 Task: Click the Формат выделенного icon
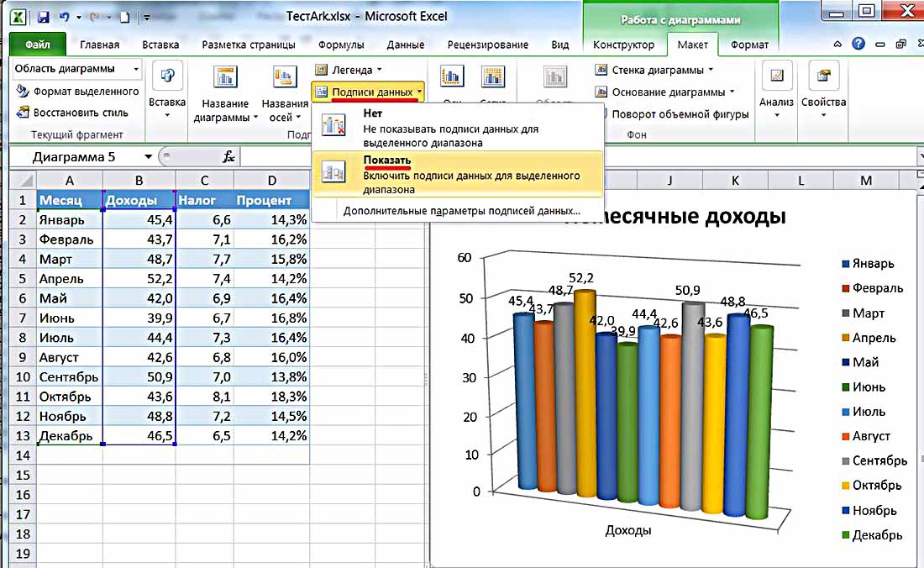click(23, 90)
